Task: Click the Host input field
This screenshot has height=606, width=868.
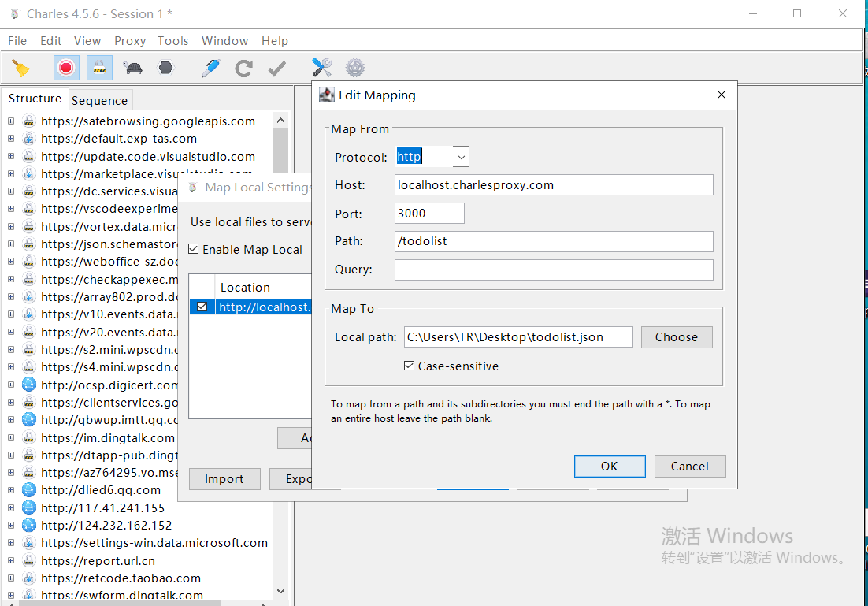Action: click(x=554, y=185)
